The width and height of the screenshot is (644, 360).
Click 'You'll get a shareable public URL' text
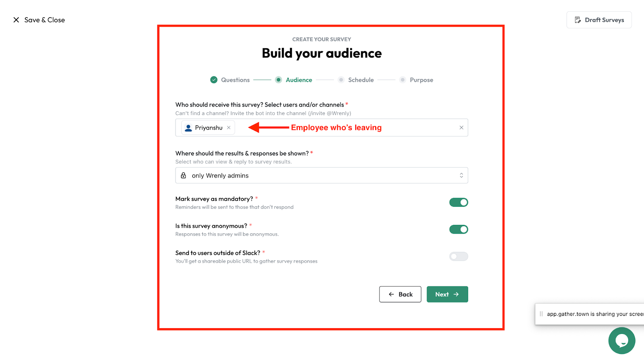click(246, 261)
